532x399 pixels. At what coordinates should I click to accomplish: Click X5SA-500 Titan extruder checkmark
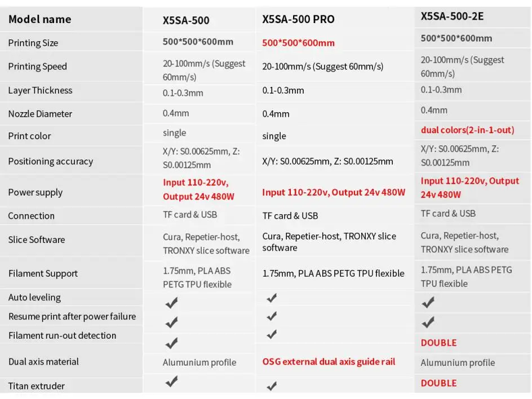pyautogui.click(x=172, y=382)
